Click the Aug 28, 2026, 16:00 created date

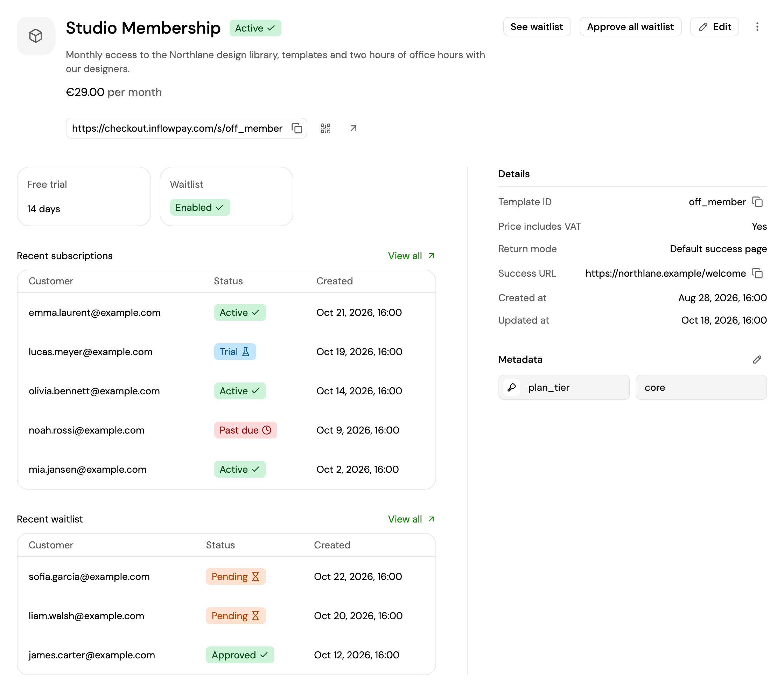722,298
